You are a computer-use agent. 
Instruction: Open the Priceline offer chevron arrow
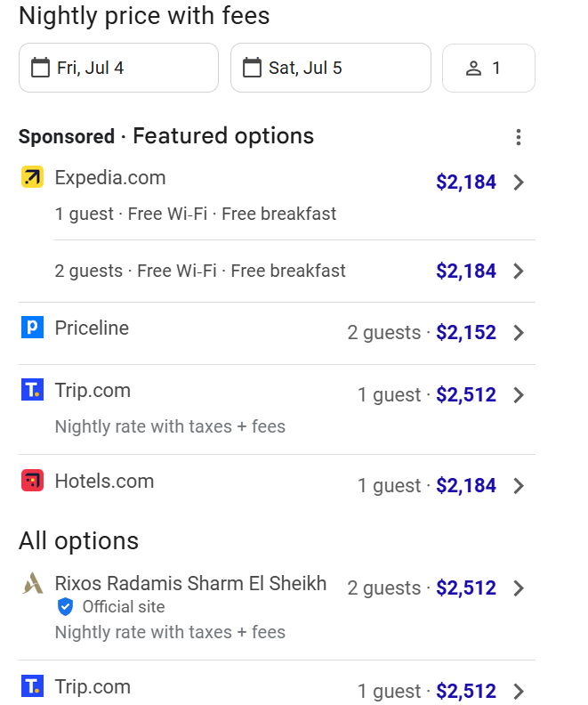click(x=520, y=333)
